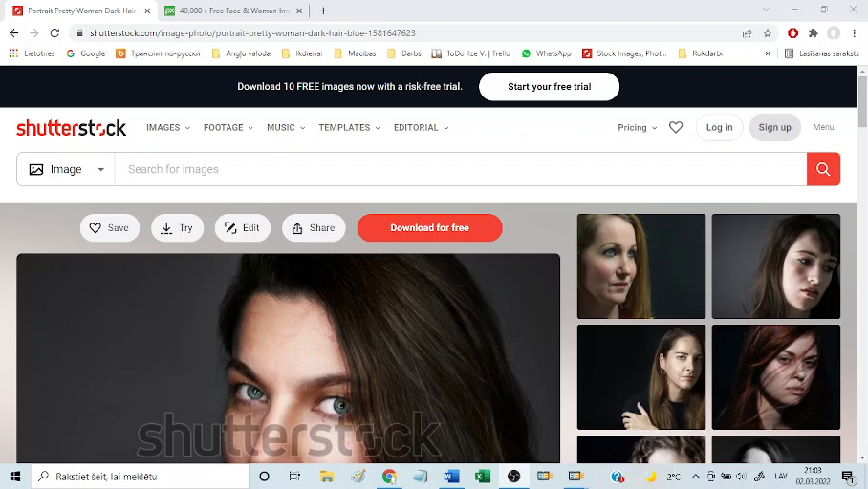Reload the page using the refresh icon

(x=54, y=32)
